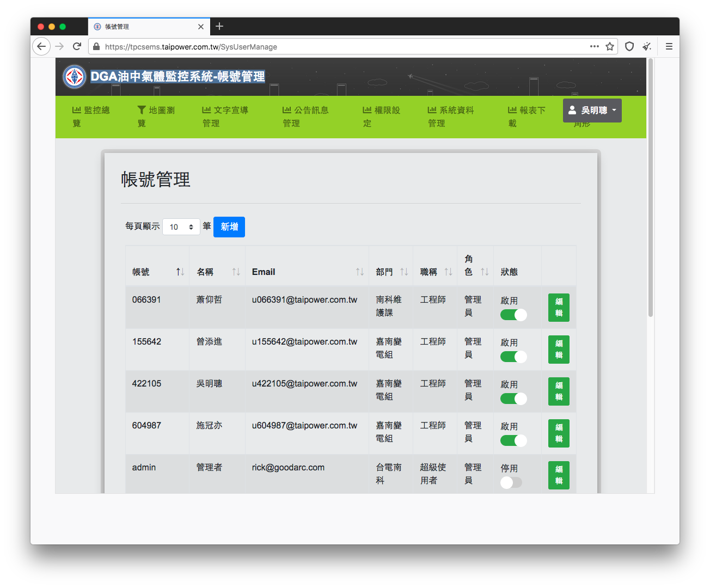
Task: Click the 狀態 column header
Action: [x=509, y=272]
